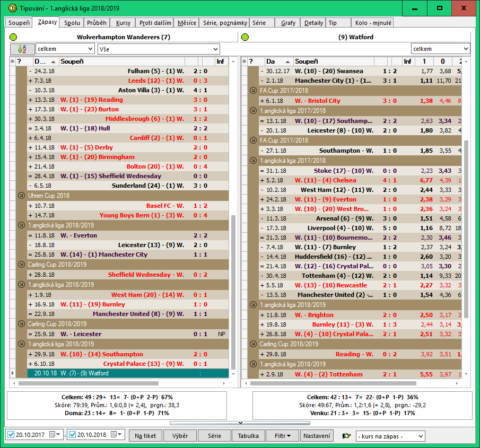Open calendar picker for 20.10.2018 date
The height and width of the screenshot is (448, 480).
point(116,435)
